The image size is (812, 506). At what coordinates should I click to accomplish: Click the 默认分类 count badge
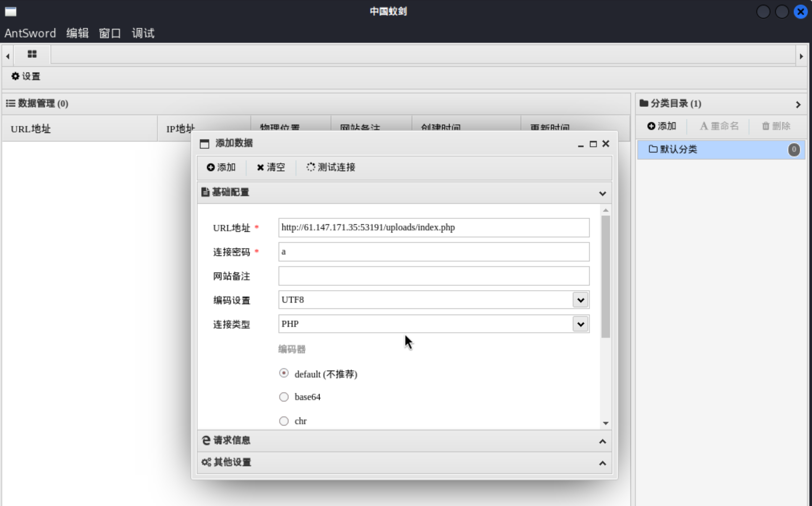[x=794, y=150]
